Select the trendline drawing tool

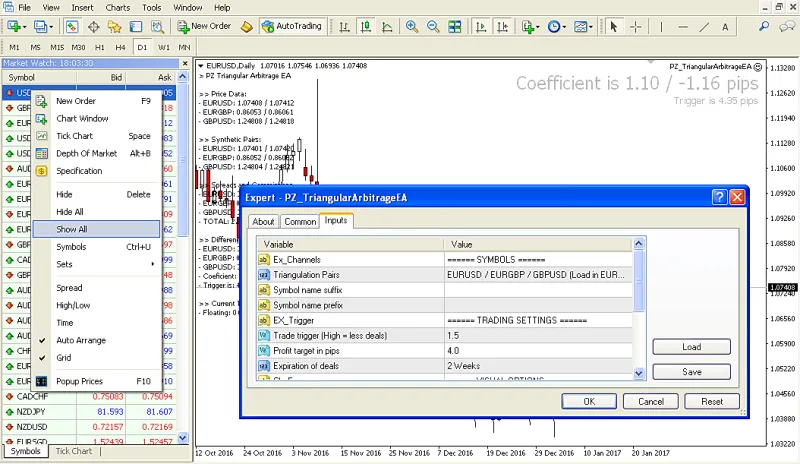coord(704,27)
